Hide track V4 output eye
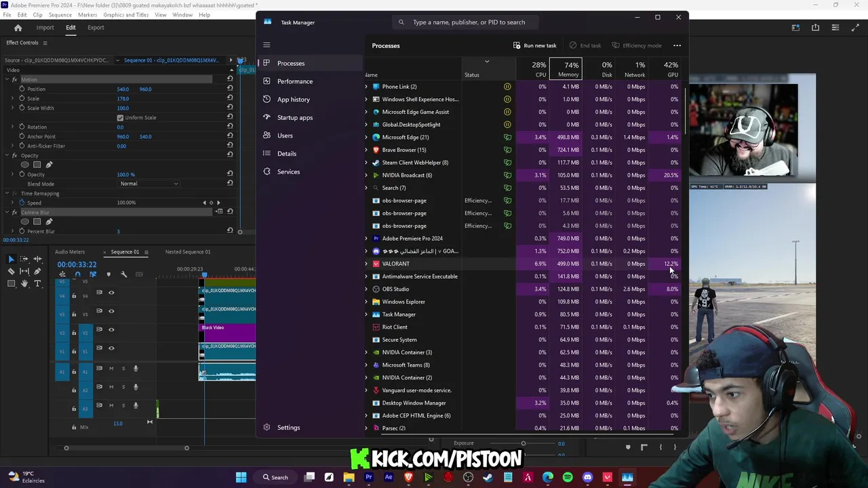Screen dimensions: 868x488 [111, 293]
